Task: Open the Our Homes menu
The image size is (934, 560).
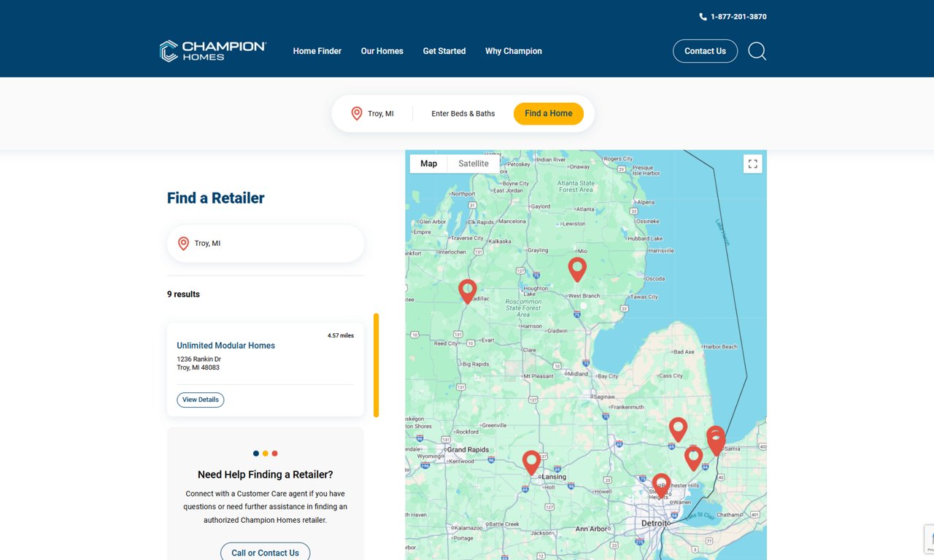Action: coord(382,51)
